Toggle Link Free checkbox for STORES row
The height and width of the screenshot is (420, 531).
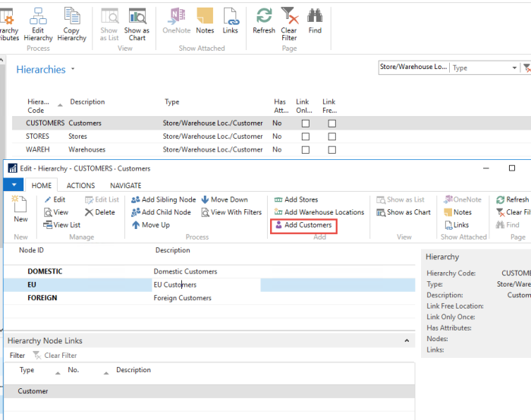pos(331,136)
